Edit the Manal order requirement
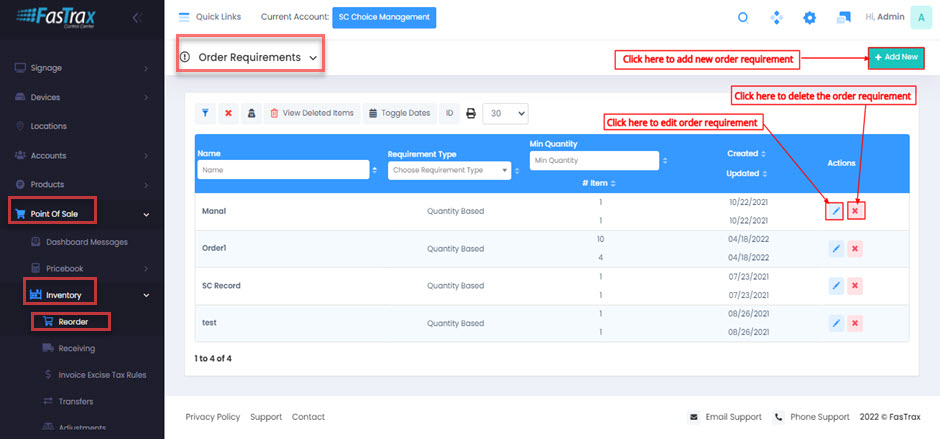 tap(836, 211)
